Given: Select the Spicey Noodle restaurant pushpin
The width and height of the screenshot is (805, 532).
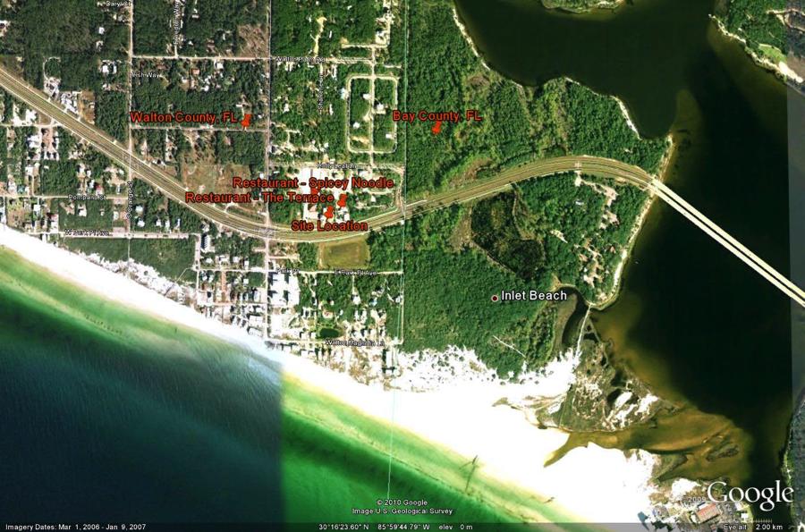Looking at the screenshot, I should 342,200.
